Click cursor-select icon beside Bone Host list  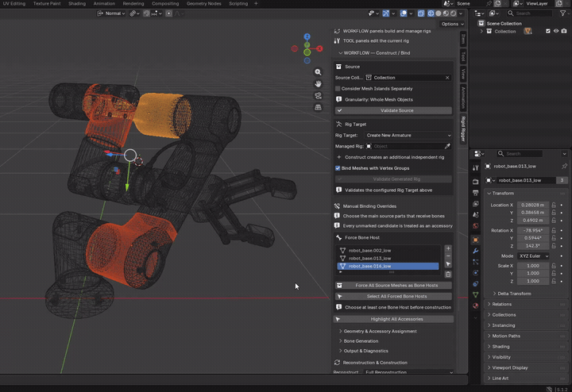448,263
